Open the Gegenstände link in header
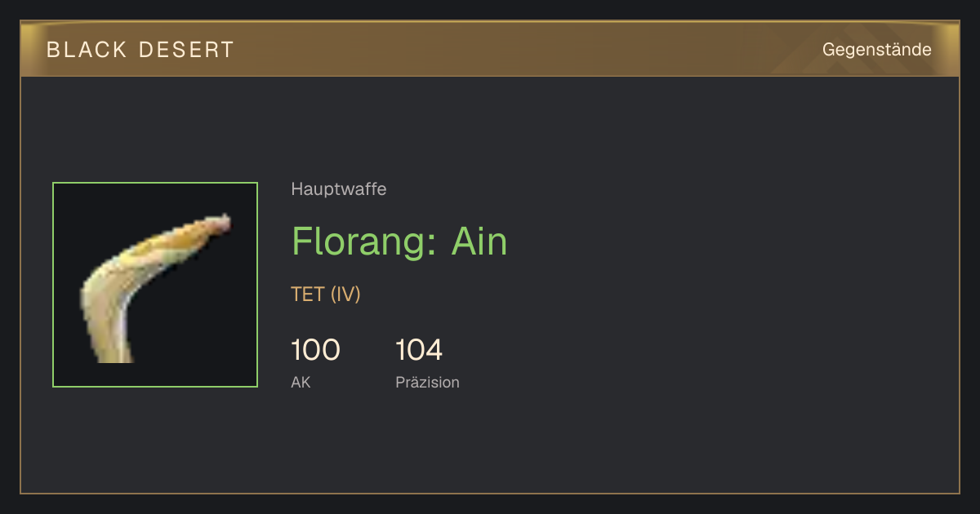 click(x=876, y=50)
